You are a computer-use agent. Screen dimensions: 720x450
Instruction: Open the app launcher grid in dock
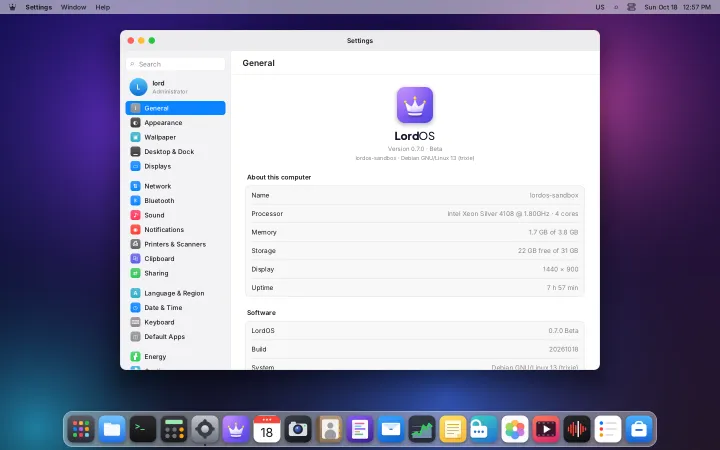[81, 429]
